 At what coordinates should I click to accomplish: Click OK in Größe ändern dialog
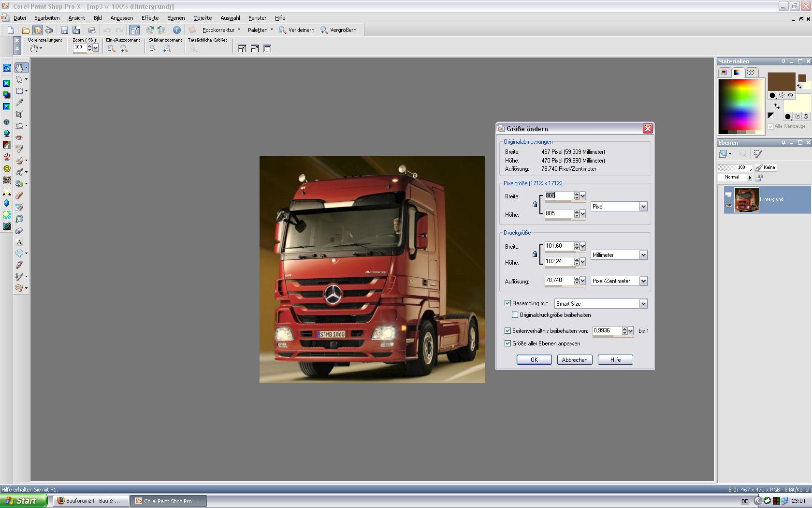pos(534,360)
